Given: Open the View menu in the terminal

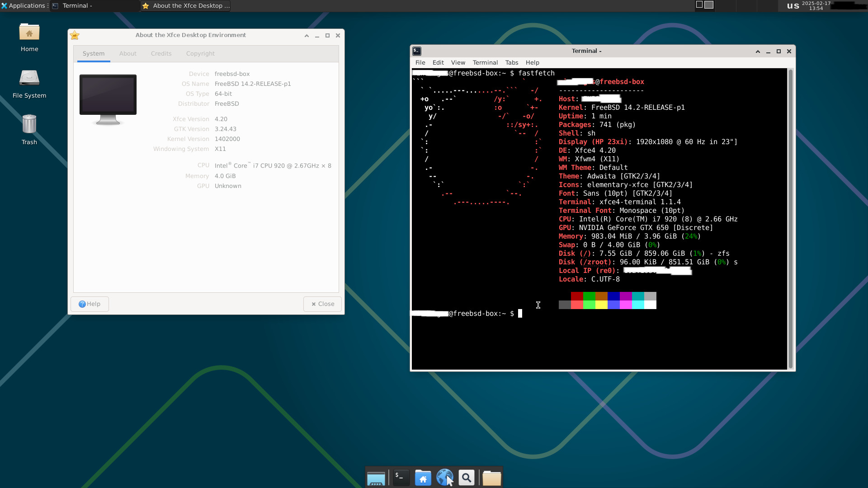Looking at the screenshot, I should [x=458, y=62].
